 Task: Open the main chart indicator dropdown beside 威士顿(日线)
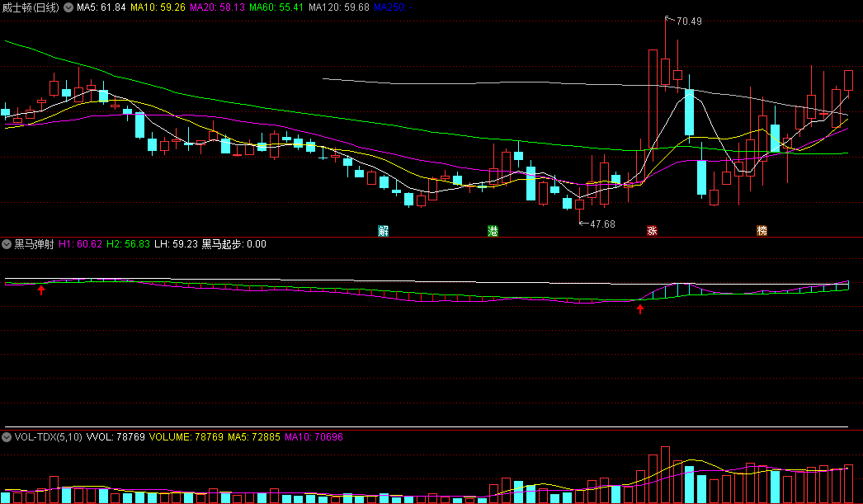pos(68,7)
